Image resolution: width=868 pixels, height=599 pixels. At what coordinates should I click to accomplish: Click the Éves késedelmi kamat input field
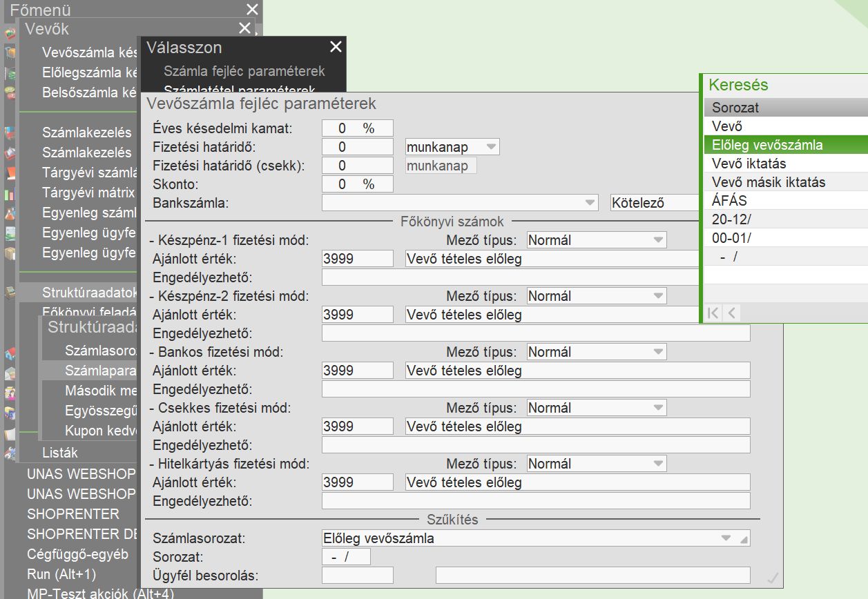point(357,128)
